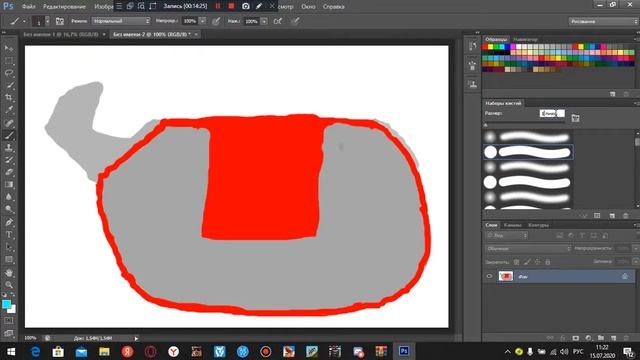This screenshot has height=360, width=640.
Task: Select the Rectangular Marquee tool
Action: (x=9, y=61)
